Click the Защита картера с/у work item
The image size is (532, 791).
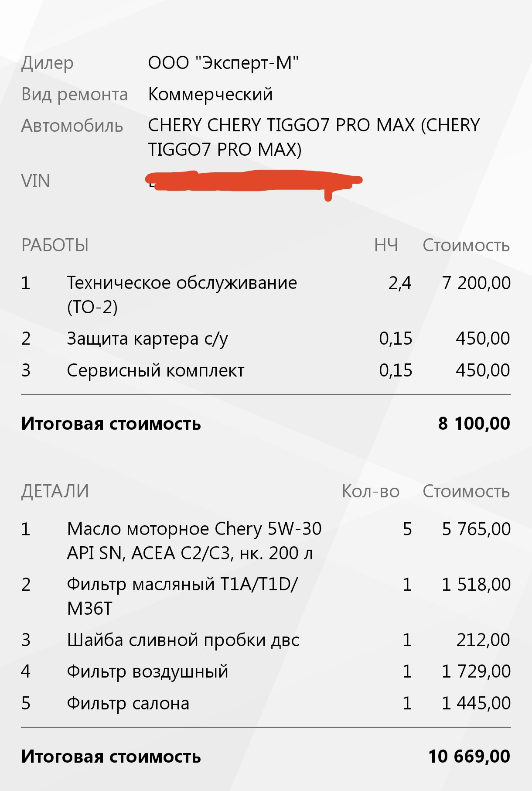(147, 339)
